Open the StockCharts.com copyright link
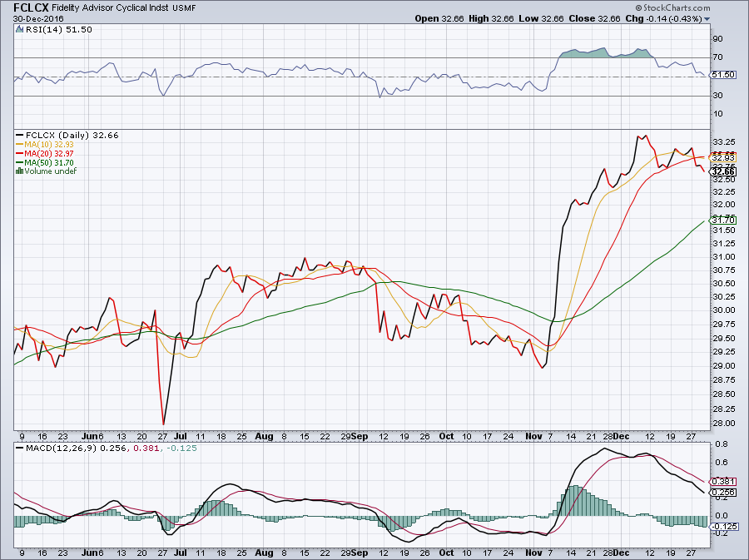749x560 pixels. (x=672, y=7)
